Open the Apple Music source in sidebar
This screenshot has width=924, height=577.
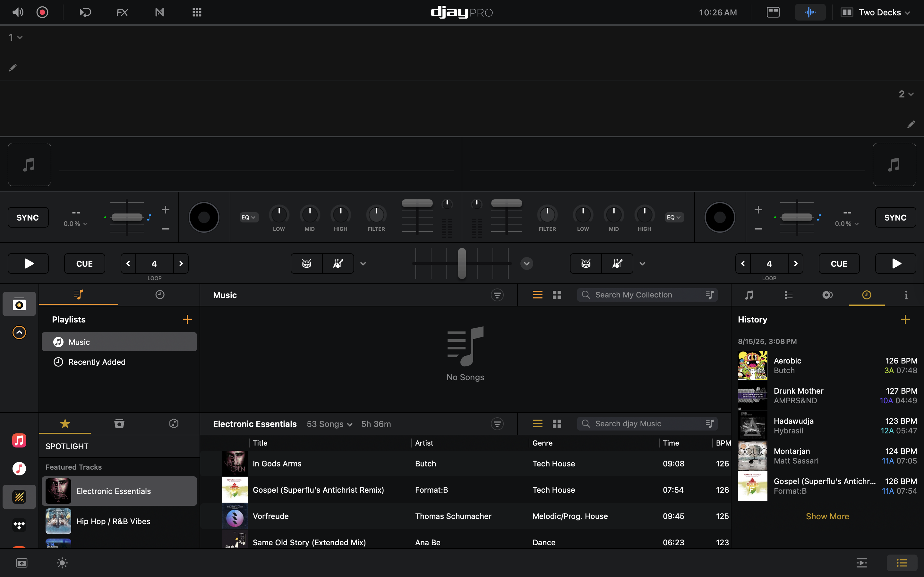click(19, 440)
